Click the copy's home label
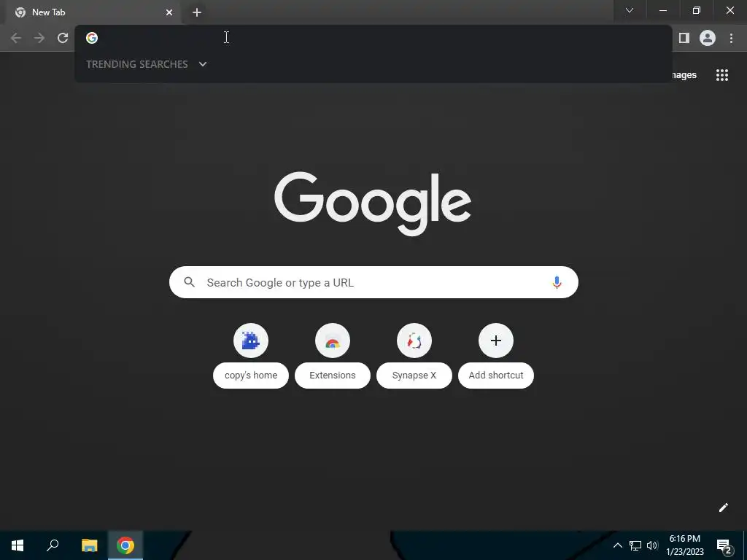 click(x=251, y=376)
